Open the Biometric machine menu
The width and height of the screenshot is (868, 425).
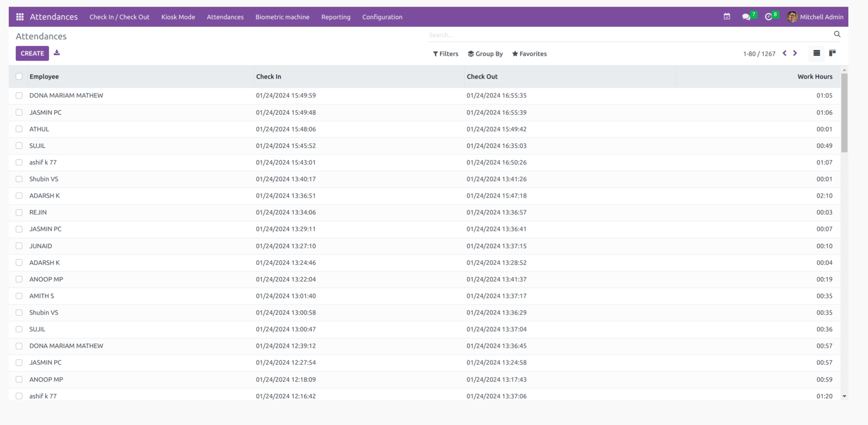[282, 17]
